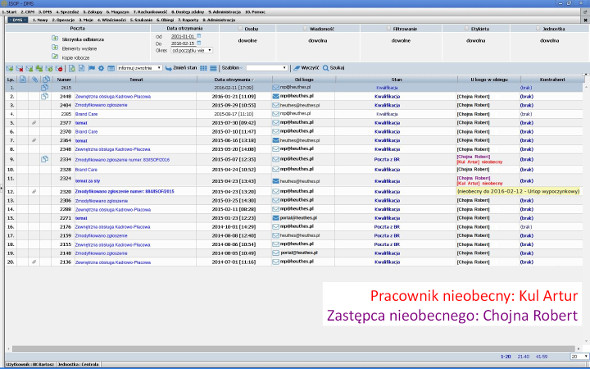This screenshot has width=590, height=369.
Task: Open the Okres period dropdown
Action: point(192,50)
